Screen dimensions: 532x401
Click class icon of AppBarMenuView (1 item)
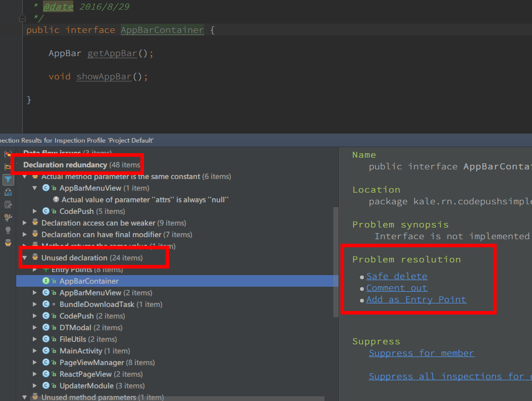(x=46, y=188)
